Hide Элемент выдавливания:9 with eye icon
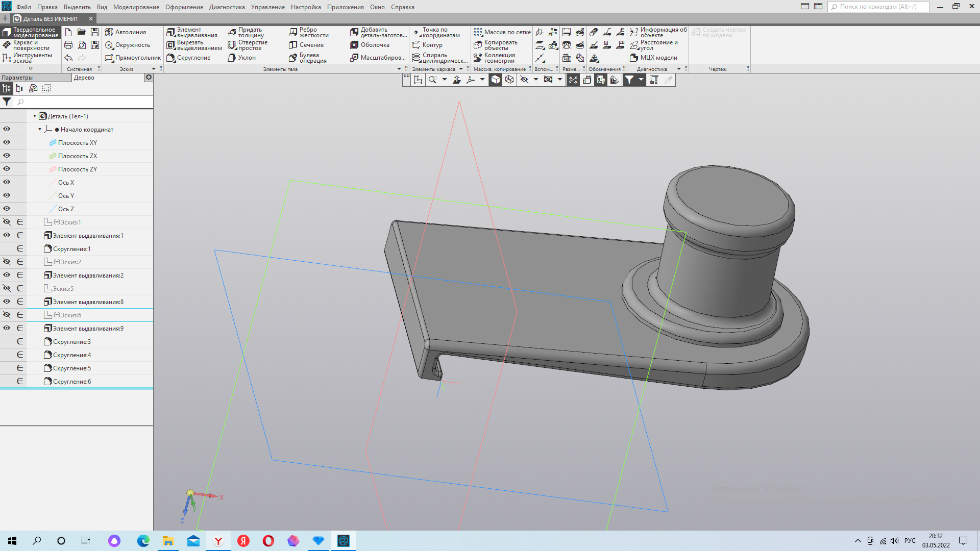The image size is (980, 551). [7, 328]
